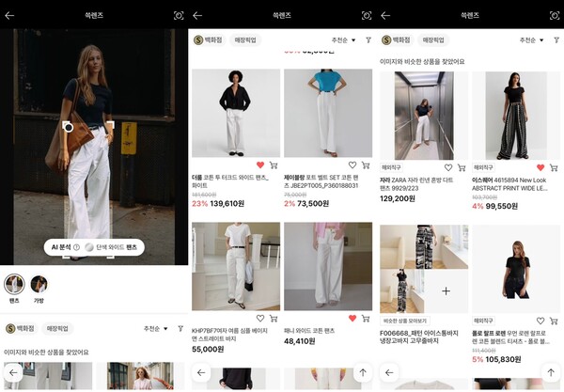The width and height of the screenshot is (564, 392).
Task: Tap the plus icon on the patterned pants collage
Action: (446, 291)
